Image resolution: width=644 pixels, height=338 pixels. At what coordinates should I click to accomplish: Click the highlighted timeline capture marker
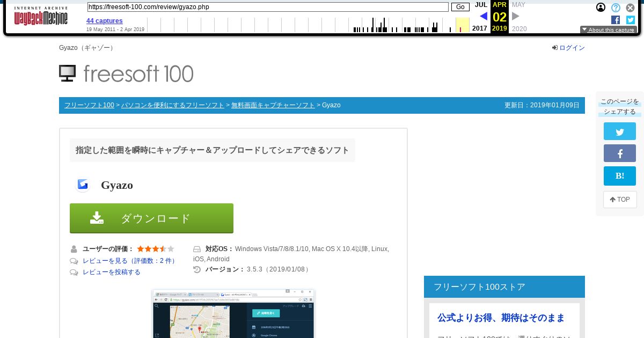(x=460, y=28)
